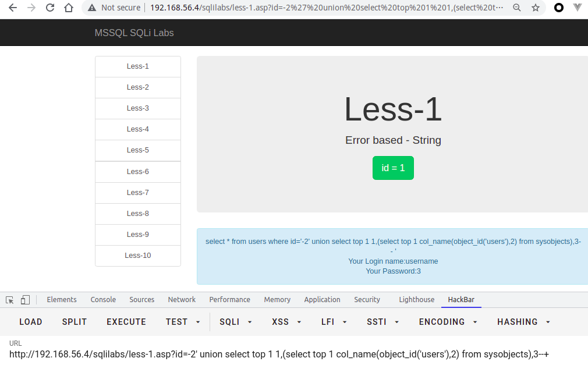Open lesson Less-2 in the sidebar
The height and width of the screenshot is (365, 588).
click(x=138, y=87)
